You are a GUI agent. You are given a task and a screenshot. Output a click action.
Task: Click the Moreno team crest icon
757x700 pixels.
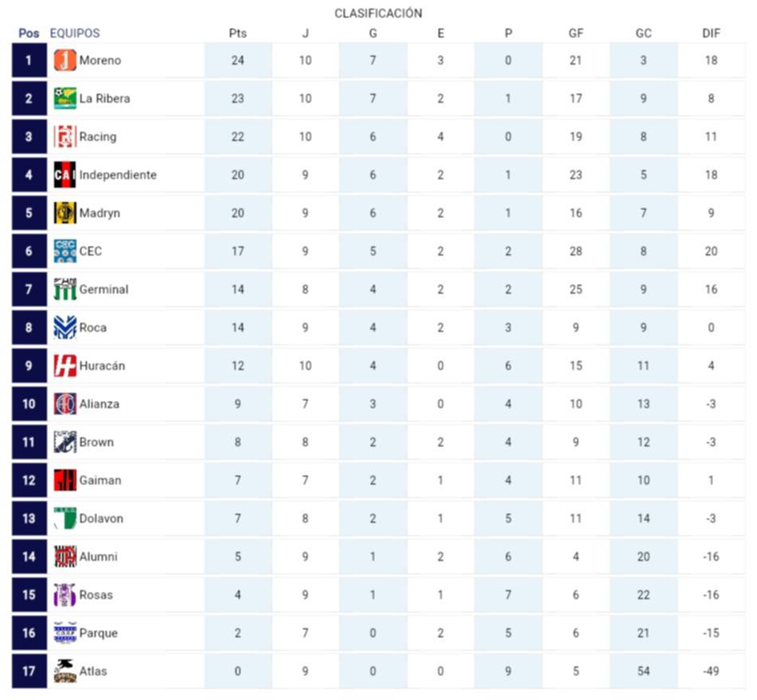tap(65, 60)
